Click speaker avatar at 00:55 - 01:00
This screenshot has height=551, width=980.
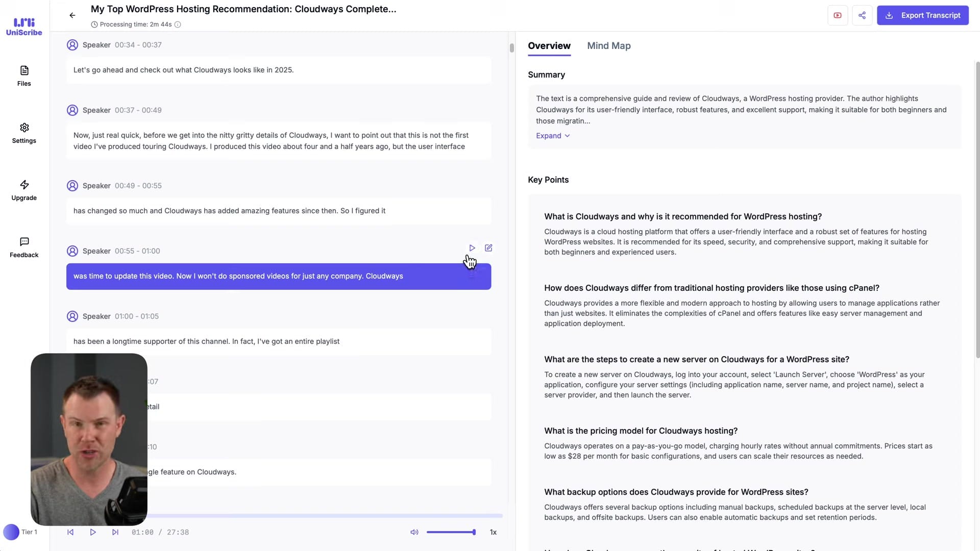coord(72,251)
